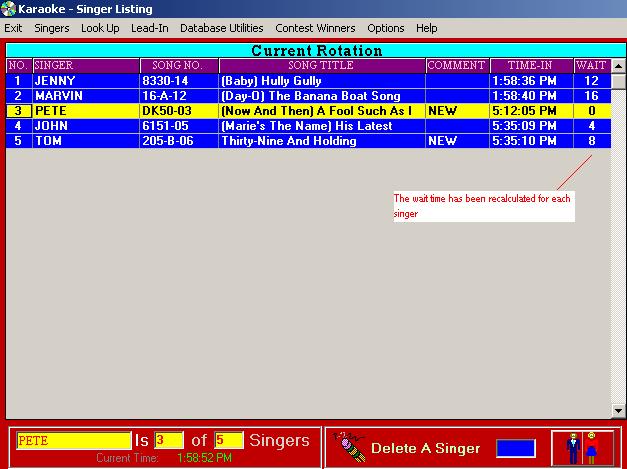Click the TIME-IN column header
The height and width of the screenshot is (469, 627).
click(531, 66)
